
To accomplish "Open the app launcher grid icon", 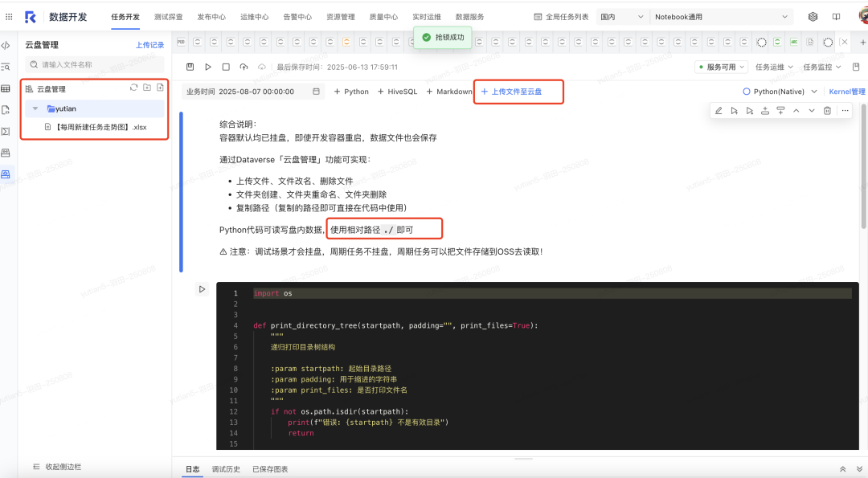I will point(9,17).
